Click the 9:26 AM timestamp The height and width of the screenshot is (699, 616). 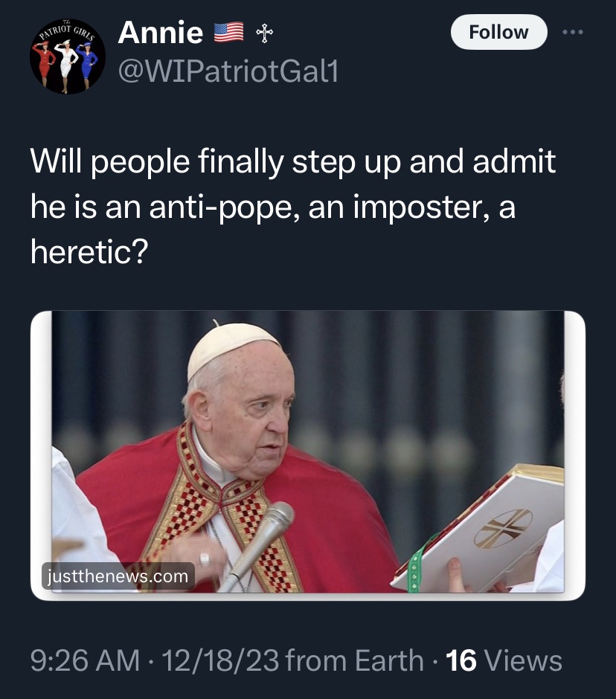pyautogui.click(x=84, y=660)
